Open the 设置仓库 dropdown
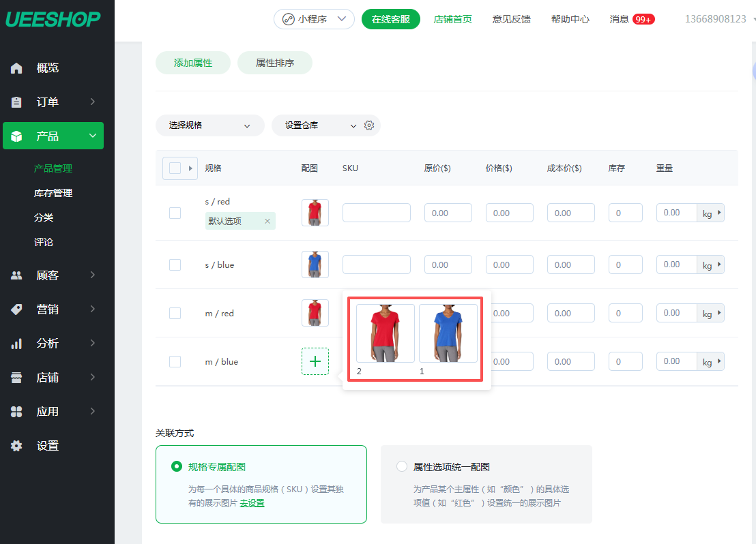Screen dimensions: 756x544 click(x=321, y=125)
